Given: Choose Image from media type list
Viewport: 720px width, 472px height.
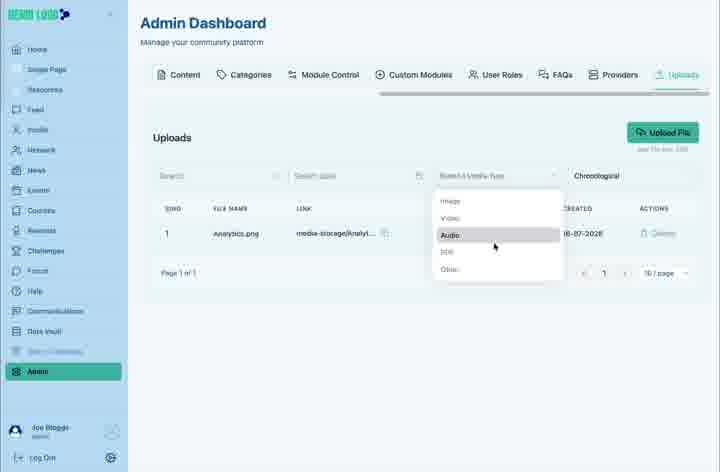Looking at the screenshot, I should coord(498,202).
